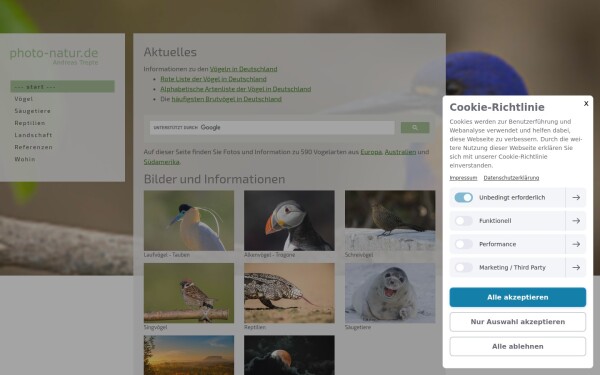Click the photo-natur.de site logo
Image resolution: width=600 pixels, height=375 pixels.
click(x=54, y=56)
